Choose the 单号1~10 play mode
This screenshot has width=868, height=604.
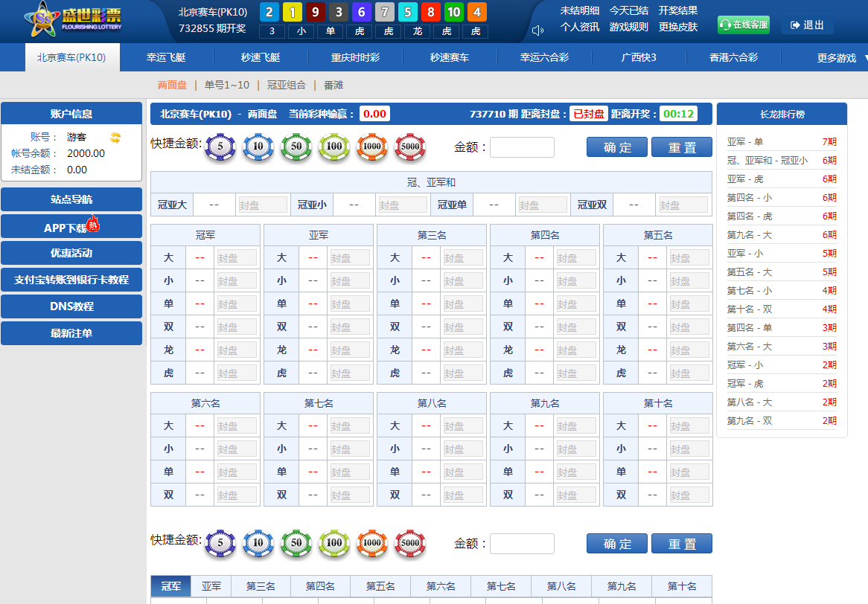[x=227, y=86]
